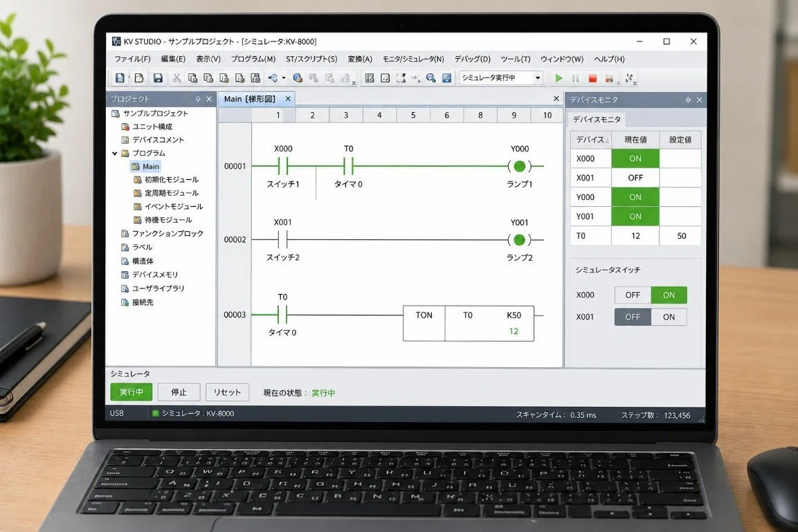Select ファンクションブロック tree item
Screen dimensions: 798x532
[x=163, y=233]
